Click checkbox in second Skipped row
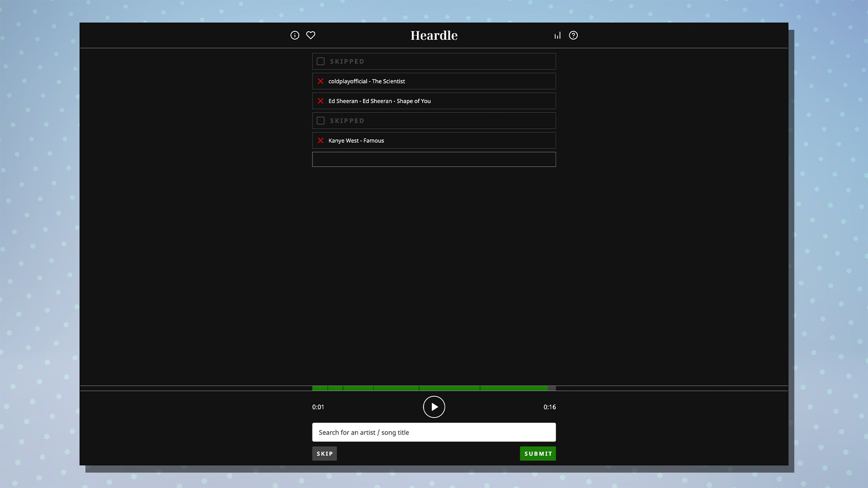 coord(321,121)
